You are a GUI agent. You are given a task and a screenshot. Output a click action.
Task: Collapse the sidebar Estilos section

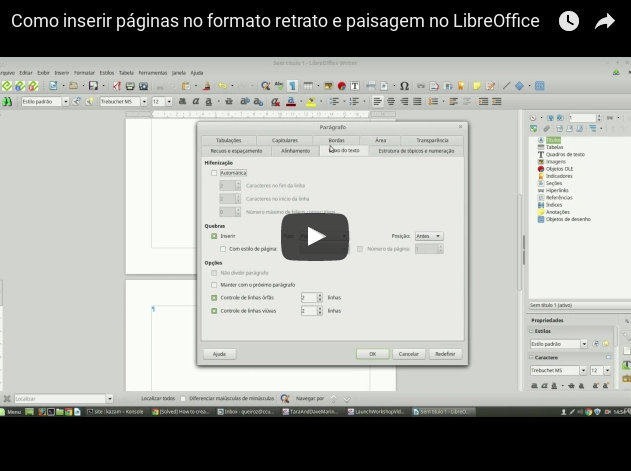pyautogui.click(x=531, y=331)
